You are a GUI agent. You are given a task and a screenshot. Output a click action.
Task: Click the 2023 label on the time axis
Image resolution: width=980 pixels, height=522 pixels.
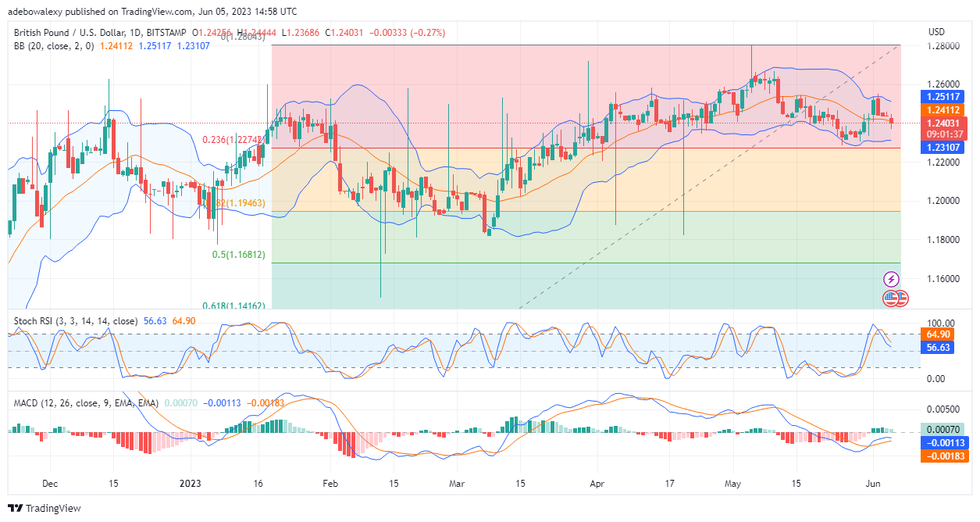(x=191, y=484)
